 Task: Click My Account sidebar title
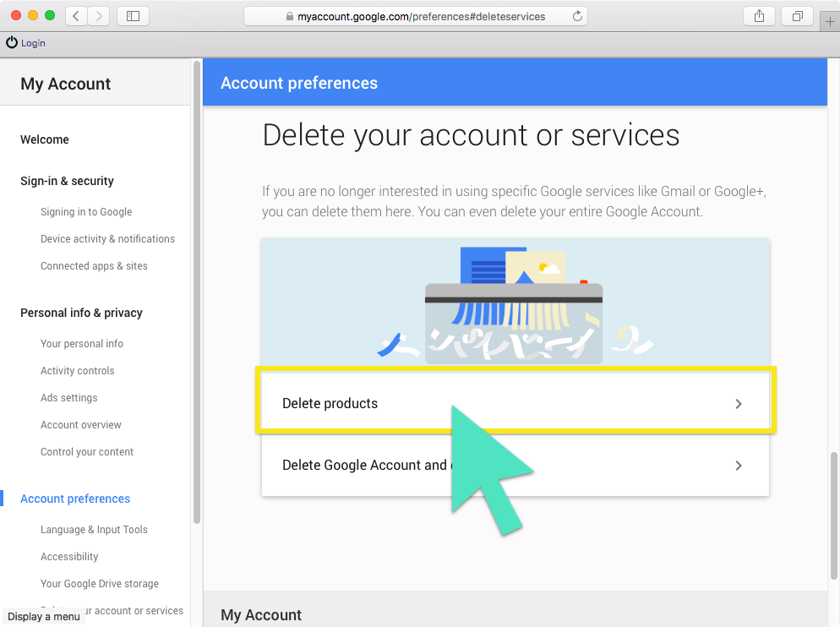65,84
